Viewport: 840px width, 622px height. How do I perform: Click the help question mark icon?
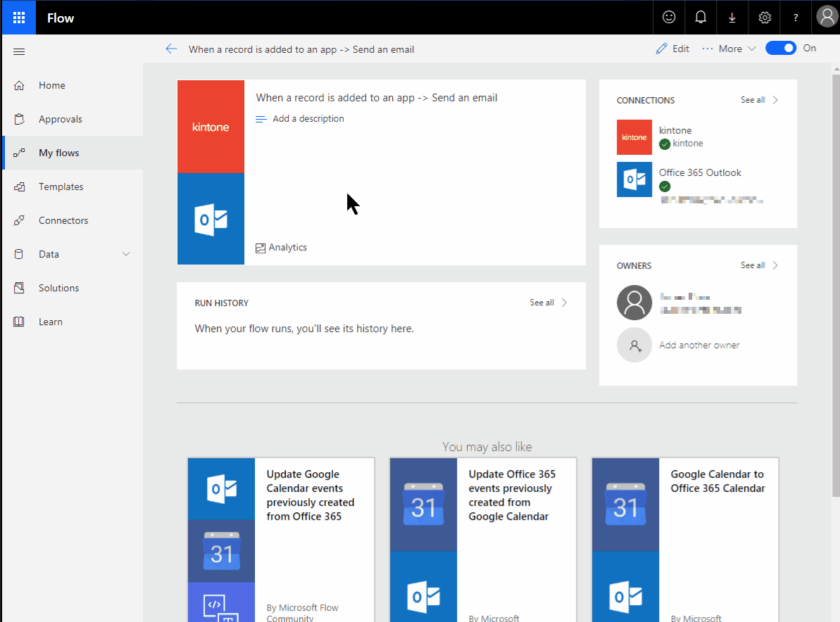(x=796, y=18)
